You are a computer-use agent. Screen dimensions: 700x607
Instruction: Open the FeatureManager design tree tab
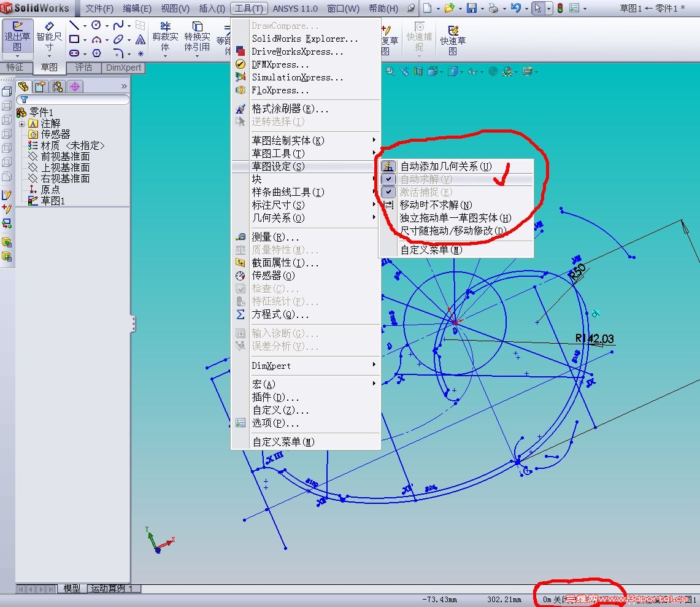point(23,86)
